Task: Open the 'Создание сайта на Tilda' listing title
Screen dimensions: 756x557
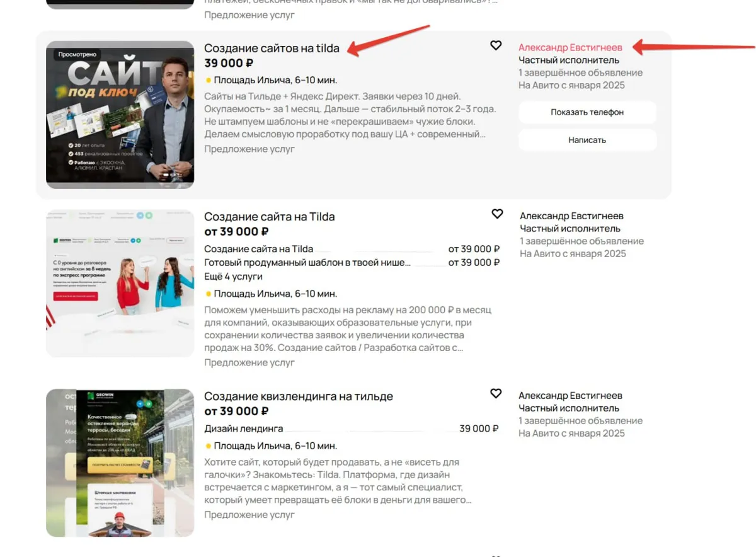Action: 270,217
